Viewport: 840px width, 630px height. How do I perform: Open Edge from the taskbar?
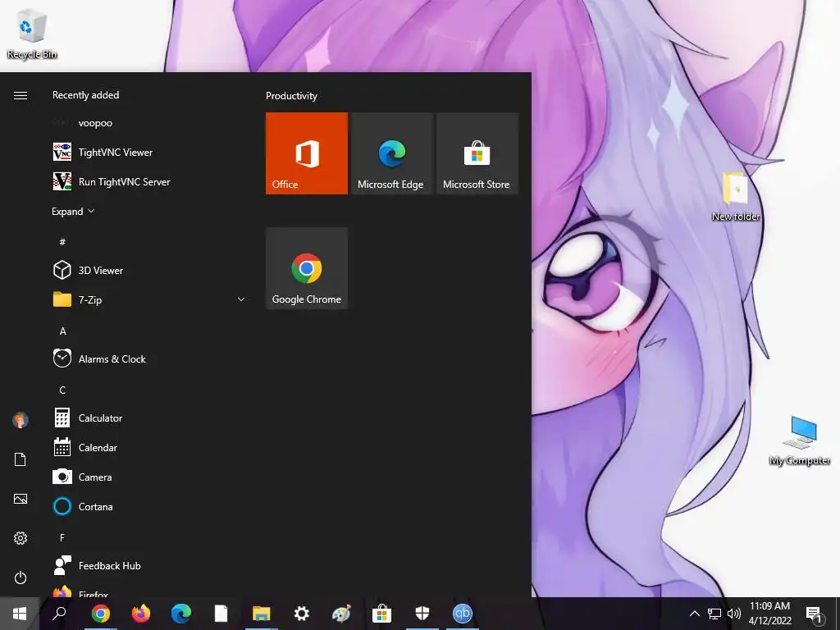point(181,614)
